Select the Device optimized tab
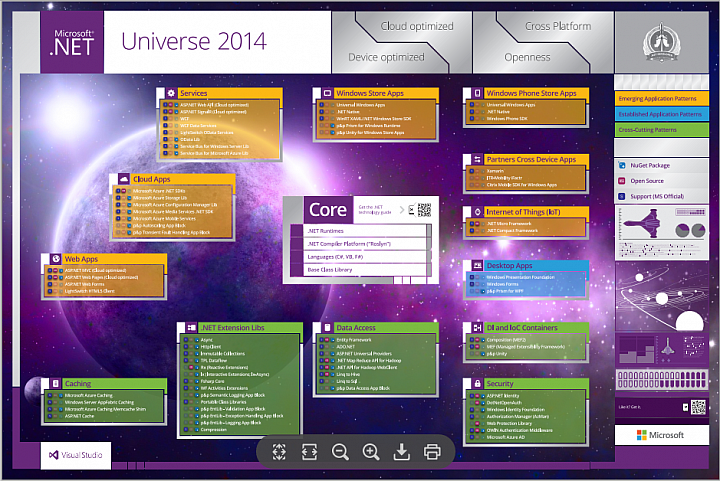Image resolution: width=720 pixels, height=481 pixels. [x=386, y=57]
